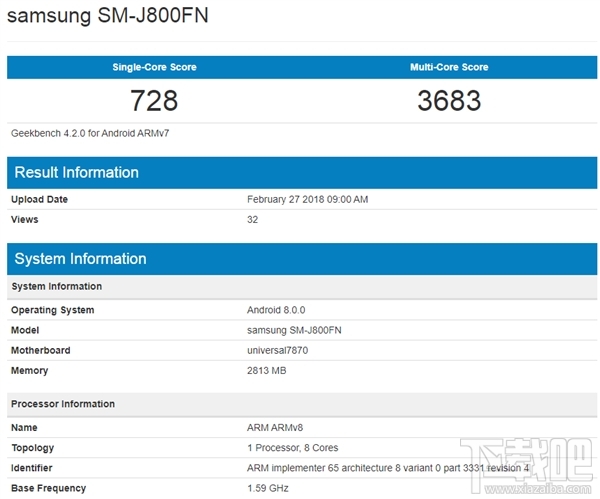The image size is (600, 499).
Task: Select the ARM ARMv8 processor name
Action: 275,428
